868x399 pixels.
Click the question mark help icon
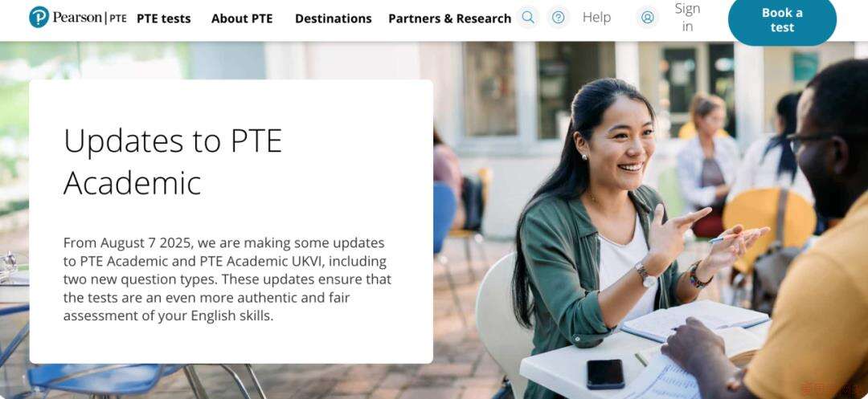[x=559, y=18]
